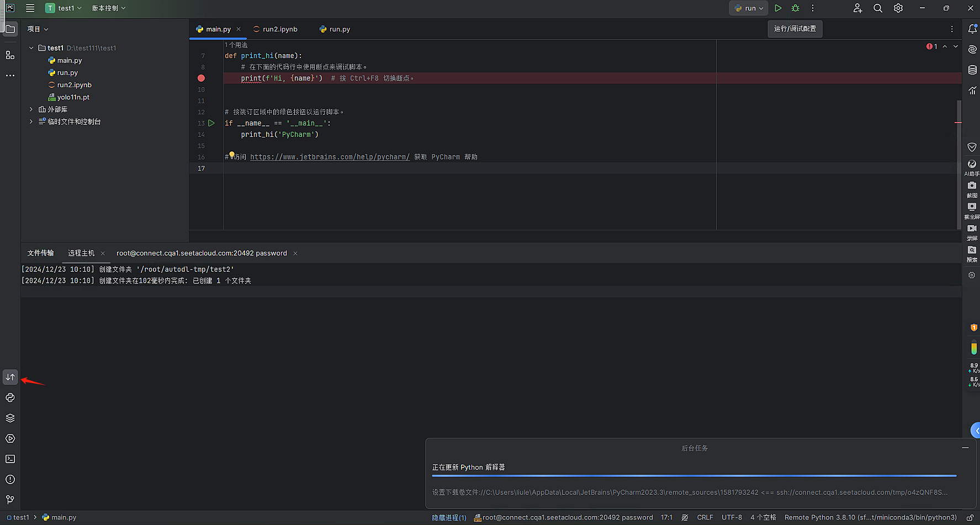Click the editor tabs options menu
Screen dimensions: 980x525
pyautogui.click(x=952, y=29)
